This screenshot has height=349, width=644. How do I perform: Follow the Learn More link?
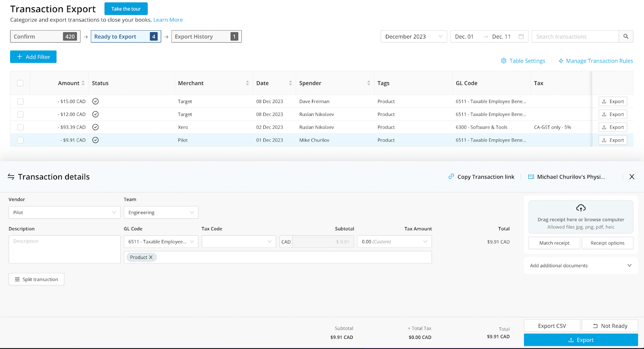[x=168, y=20]
